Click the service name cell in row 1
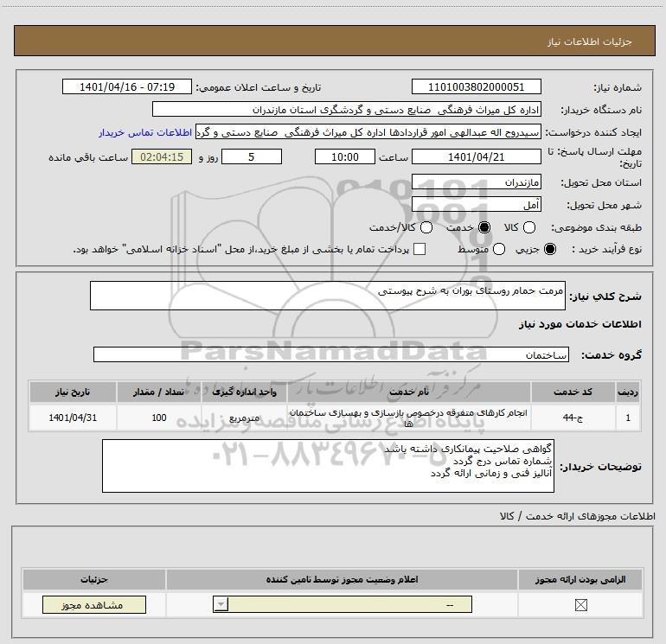666x644 pixels. [x=408, y=418]
